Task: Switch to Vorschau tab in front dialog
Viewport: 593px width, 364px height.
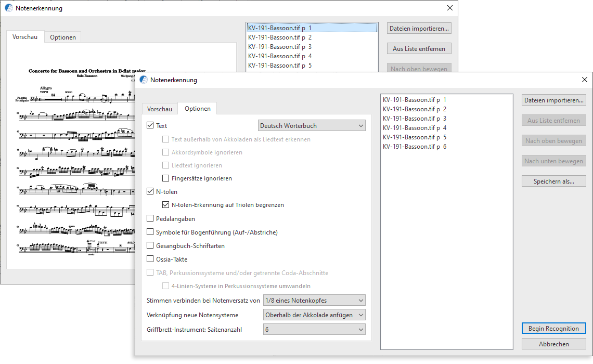Action: 159,109
